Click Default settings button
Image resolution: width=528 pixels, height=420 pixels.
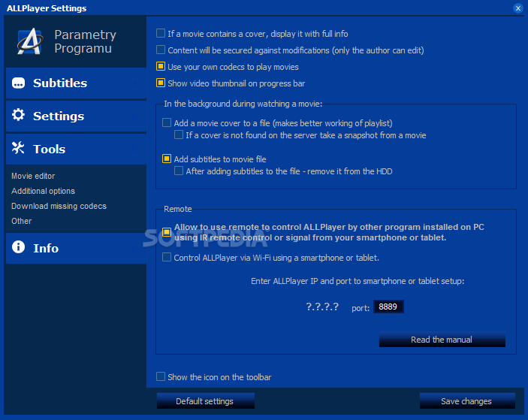205,400
